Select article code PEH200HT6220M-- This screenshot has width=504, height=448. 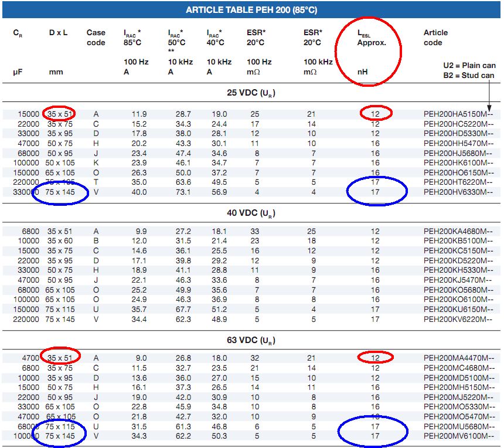click(458, 182)
